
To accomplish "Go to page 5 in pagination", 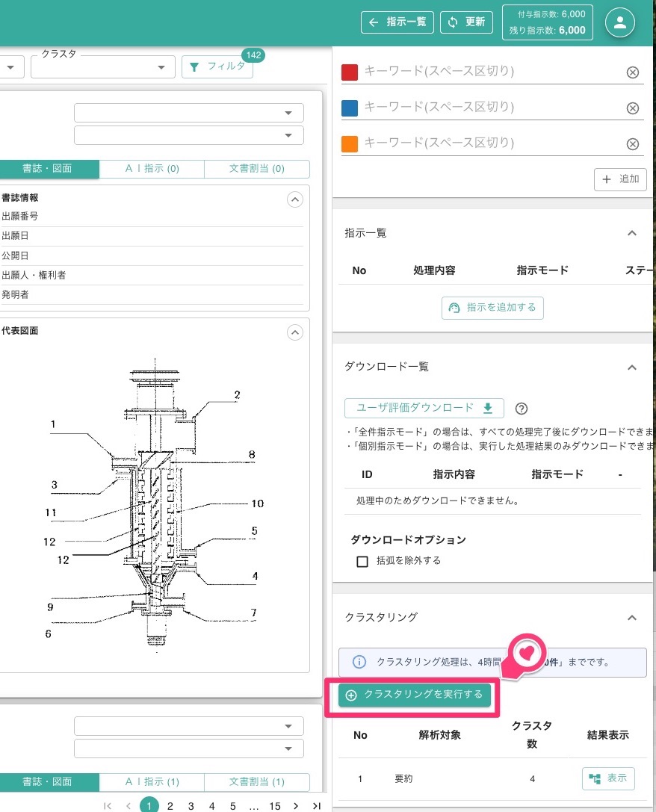I will [x=233, y=806].
